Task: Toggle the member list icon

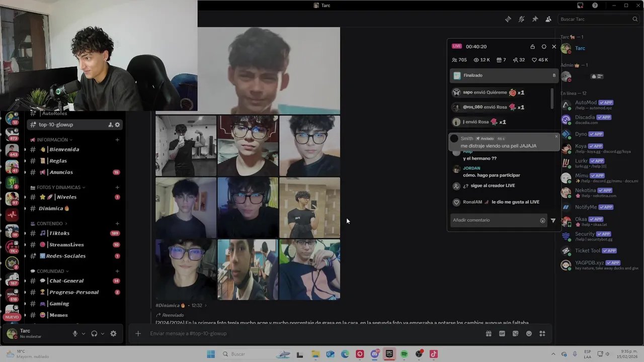Action: click(548, 19)
